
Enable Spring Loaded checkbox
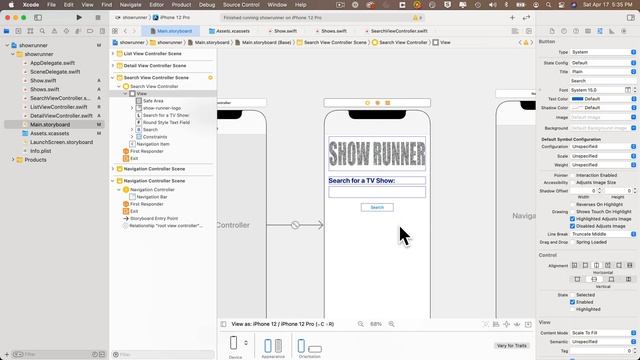tap(572, 242)
